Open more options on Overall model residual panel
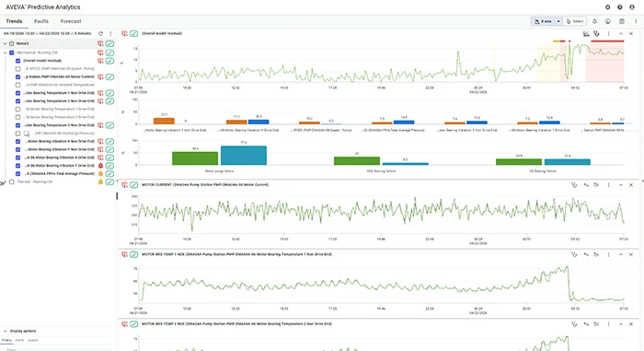The width and height of the screenshot is (644, 351). tap(609, 34)
